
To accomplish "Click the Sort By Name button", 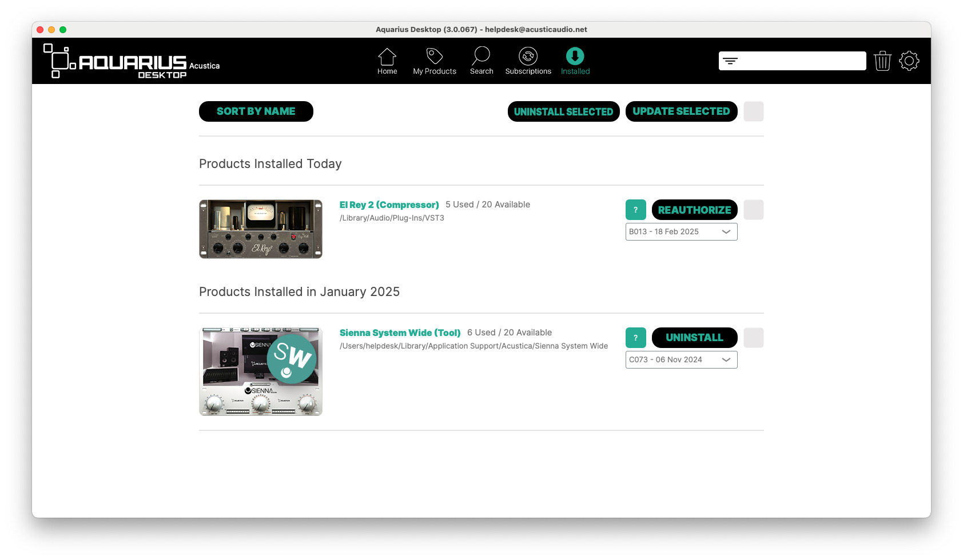I will pos(256,111).
